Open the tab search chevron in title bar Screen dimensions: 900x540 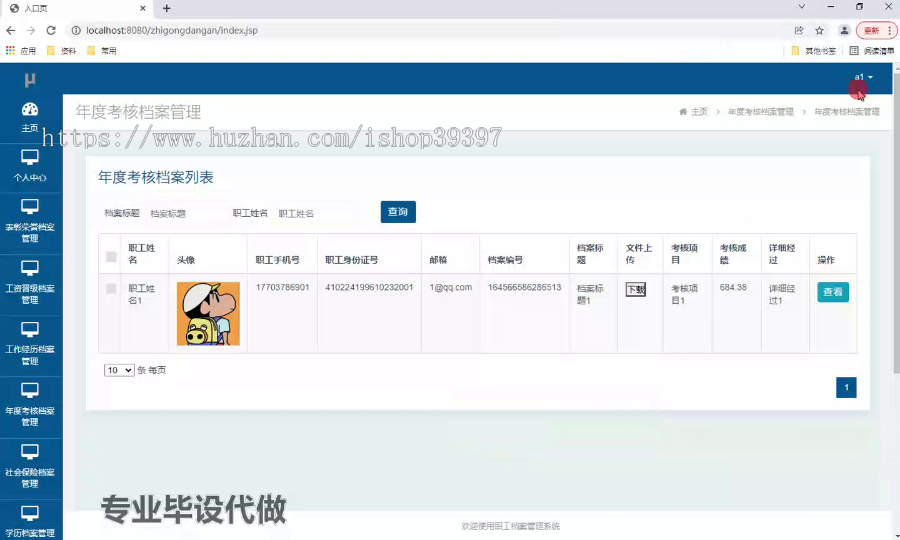[x=801, y=7]
